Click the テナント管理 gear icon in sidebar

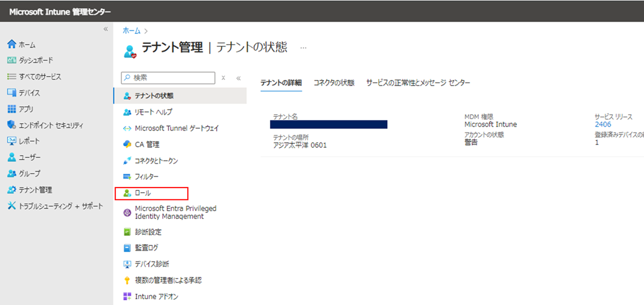click(x=12, y=190)
